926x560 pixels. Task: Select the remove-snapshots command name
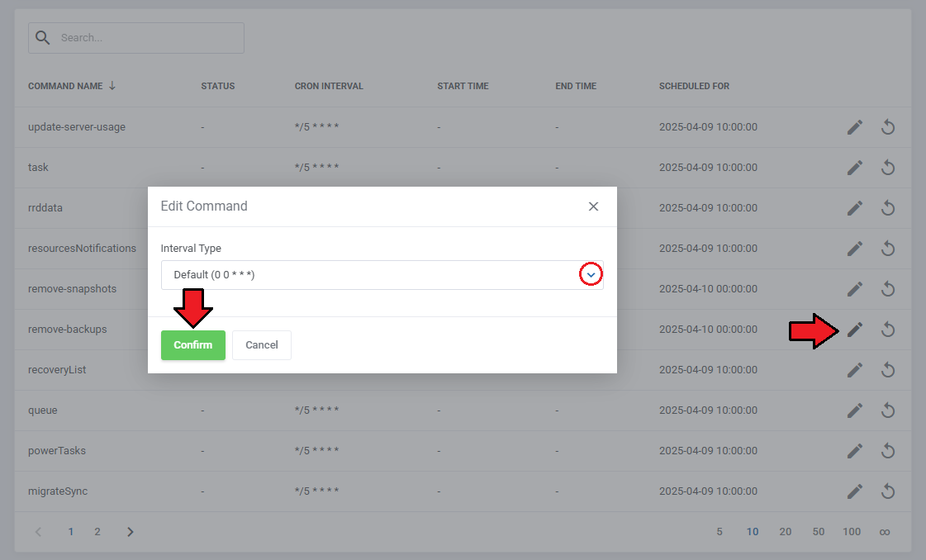(x=72, y=289)
